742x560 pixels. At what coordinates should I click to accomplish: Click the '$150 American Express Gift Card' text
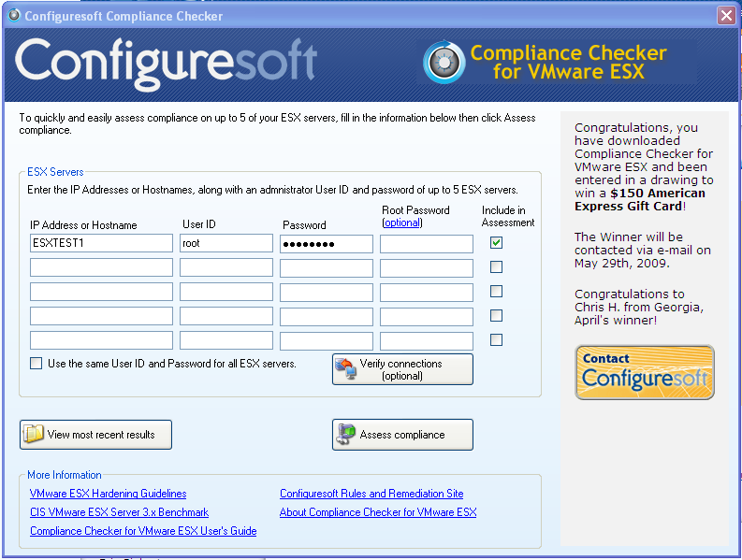coord(640,199)
